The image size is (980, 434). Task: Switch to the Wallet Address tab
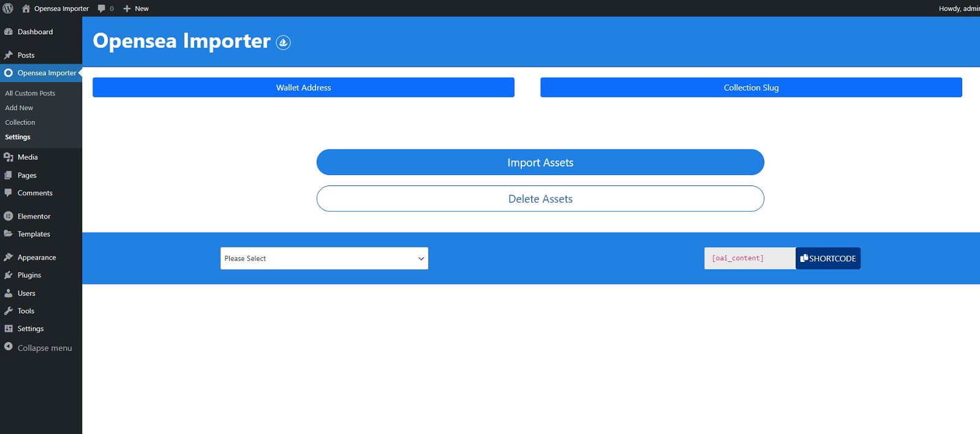303,88
